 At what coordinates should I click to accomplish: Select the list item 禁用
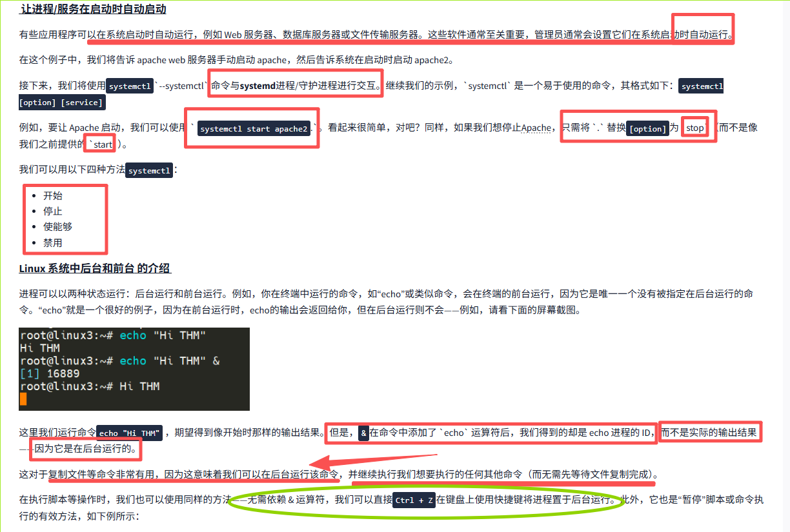[53, 242]
